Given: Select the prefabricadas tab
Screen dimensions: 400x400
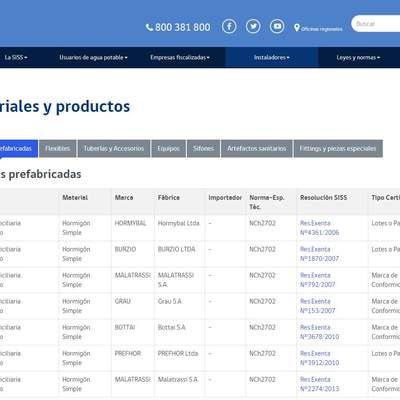Looking at the screenshot, I should pos(18,148).
